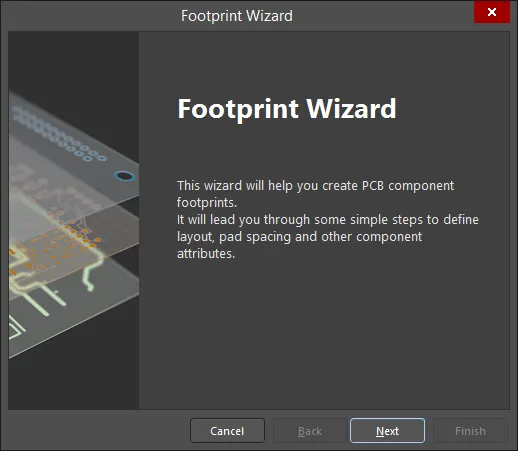Cancel the Footprint Wizard

pos(227,431)
